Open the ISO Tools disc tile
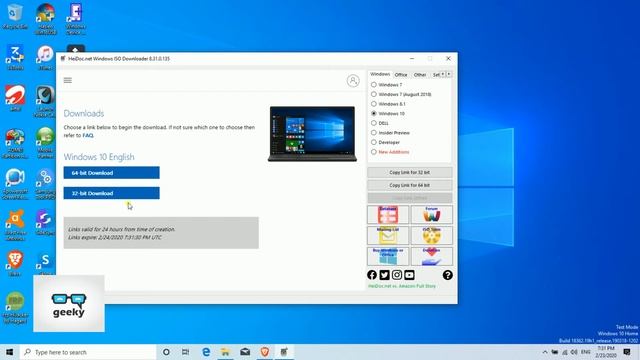 pos(431,236)
